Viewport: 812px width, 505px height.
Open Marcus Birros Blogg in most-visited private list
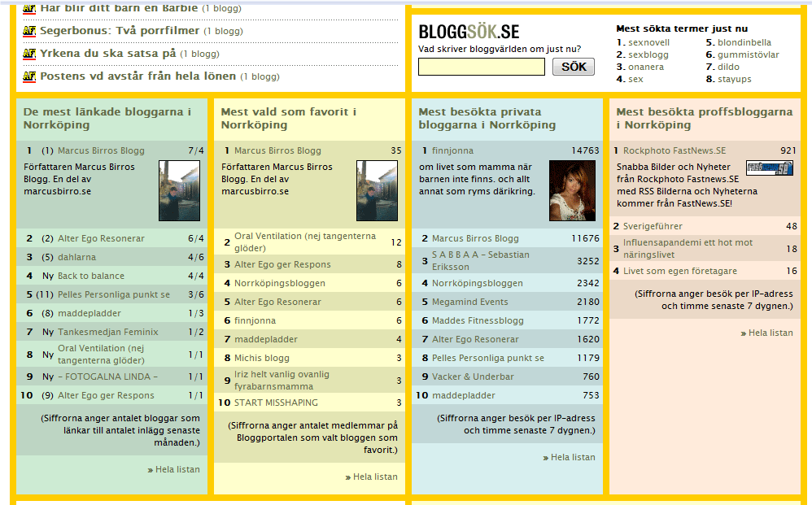(x=475, y=238)
